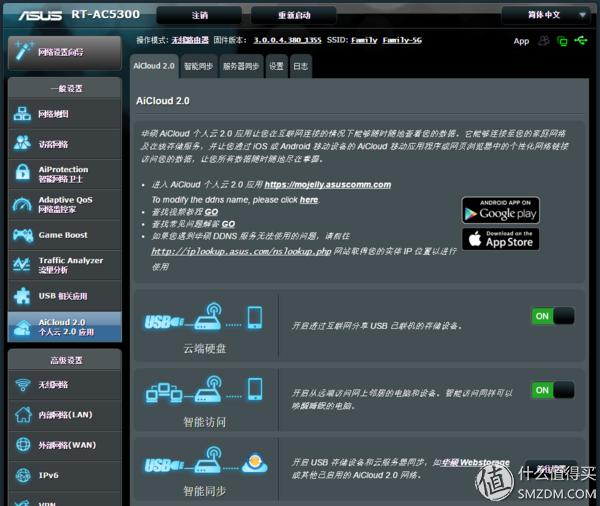Click the AiCloud 2.0 page heading
Image resolution: width=600 pixels, height=506 pixels.
(x=163, y=101)
